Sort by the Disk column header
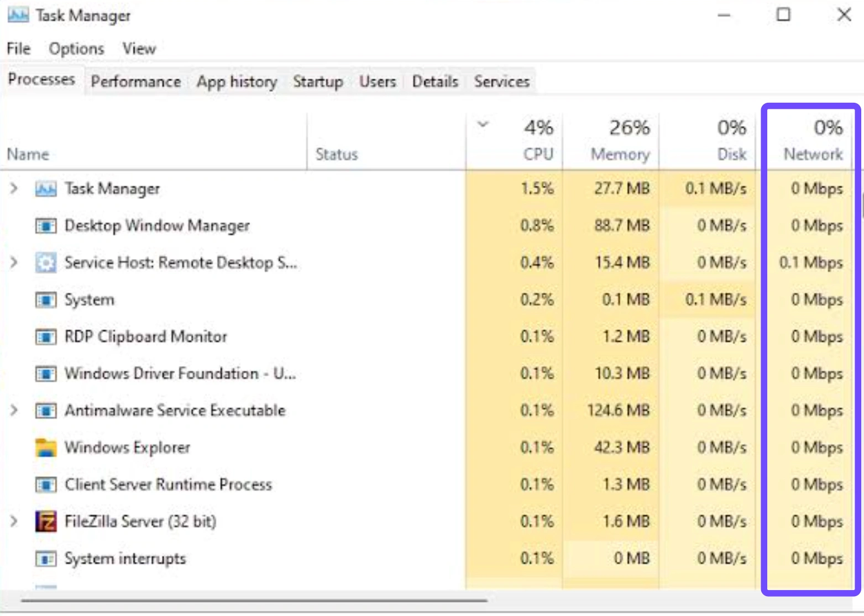864x616 pixels. pyautogui.click(x=708, y=142)
